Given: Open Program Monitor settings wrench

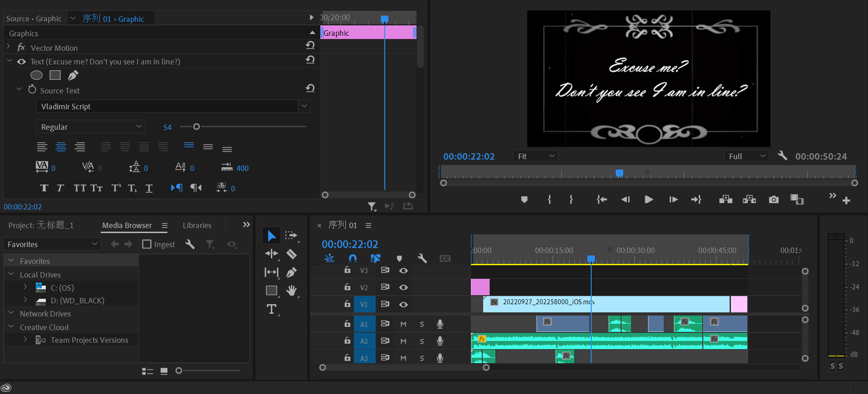Looking at the screenshot, I should [x=782, y=156].
